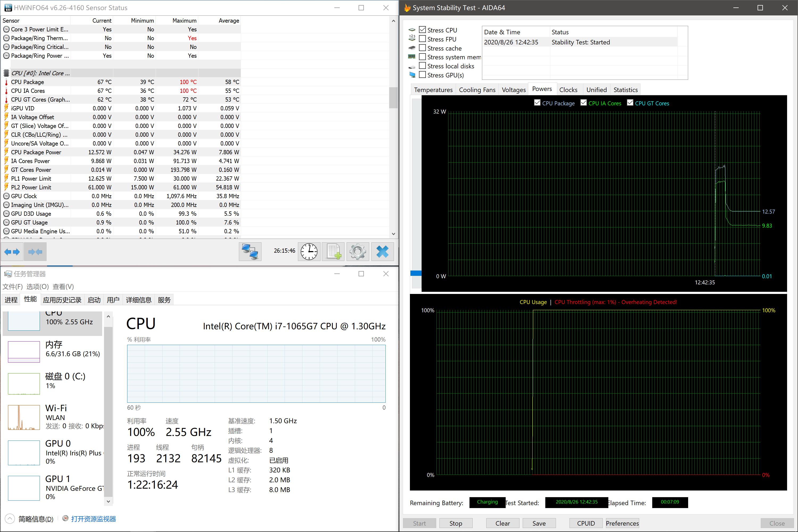Click HWiNFO shrink columns arrows icon
Screen dimensions: 798x532
click(35, 252)
